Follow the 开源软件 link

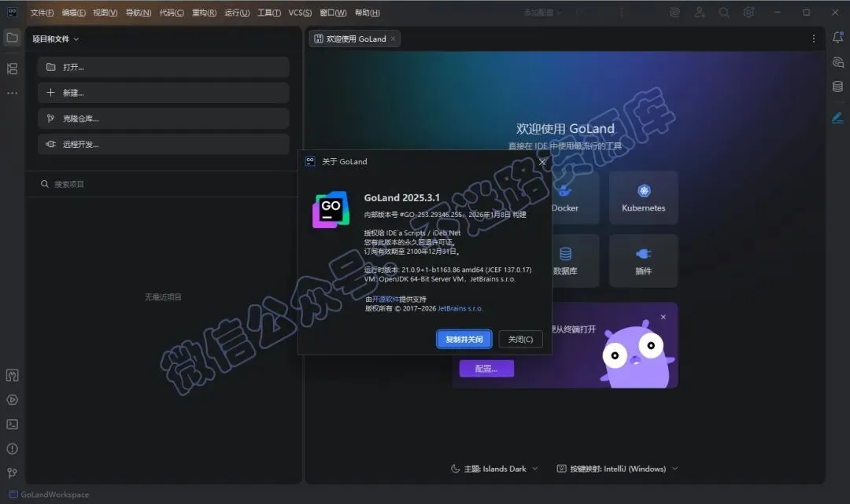click(386, 300)
